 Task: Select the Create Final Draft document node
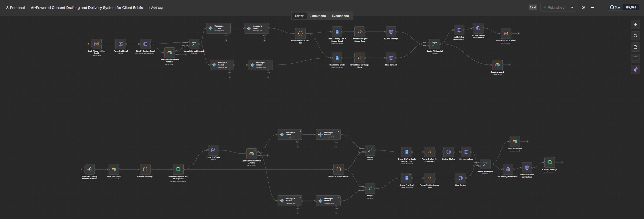407,178
